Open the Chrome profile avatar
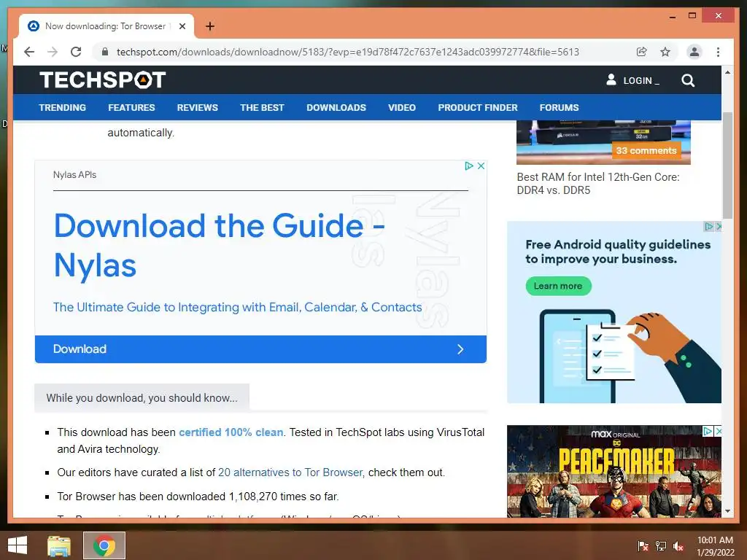Screen dimensions: 747x560 694,52
